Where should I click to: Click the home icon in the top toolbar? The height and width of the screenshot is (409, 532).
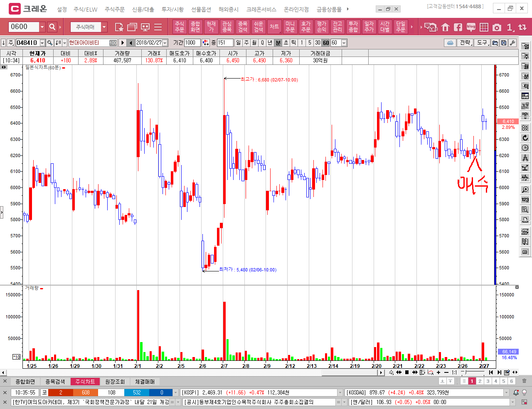(x=446, y=27)
